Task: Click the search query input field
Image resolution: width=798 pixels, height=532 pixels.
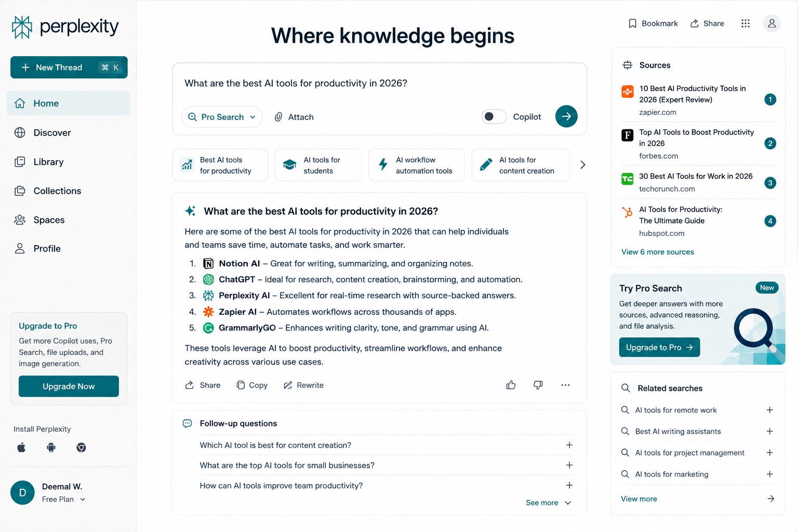Action: (379, 83)
